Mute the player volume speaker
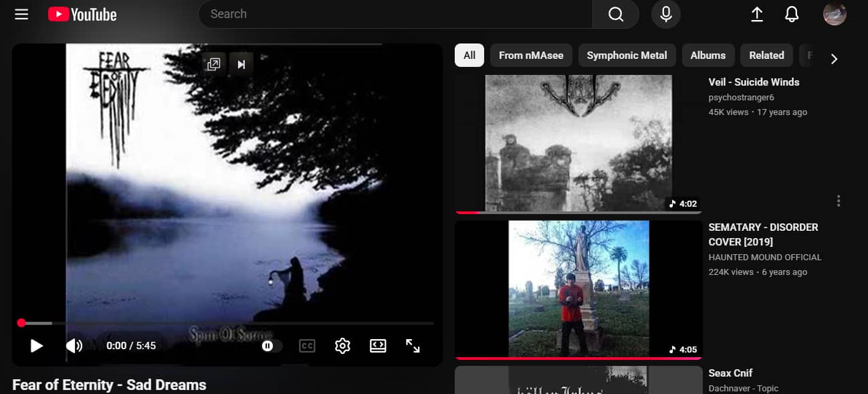 [74, 346]
